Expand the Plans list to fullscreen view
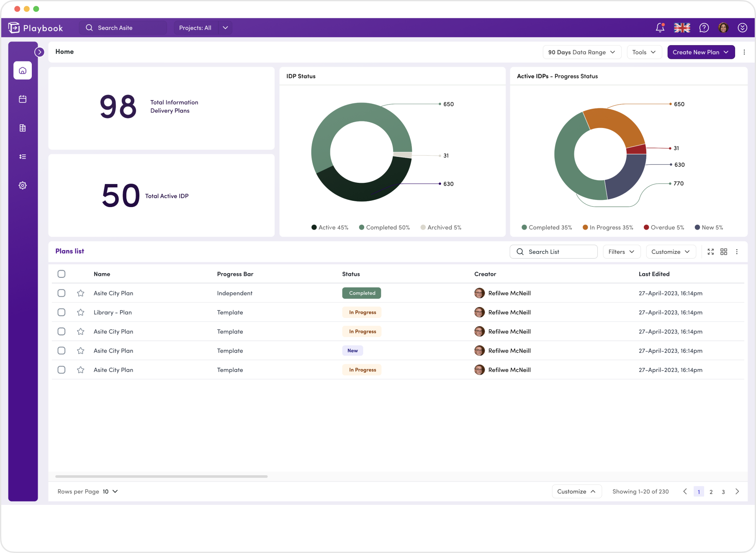The image size is (756, 553). click(710, 251)
